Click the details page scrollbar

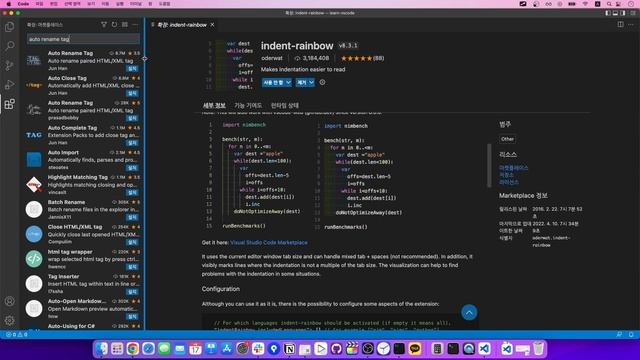(x=489, y=165)
